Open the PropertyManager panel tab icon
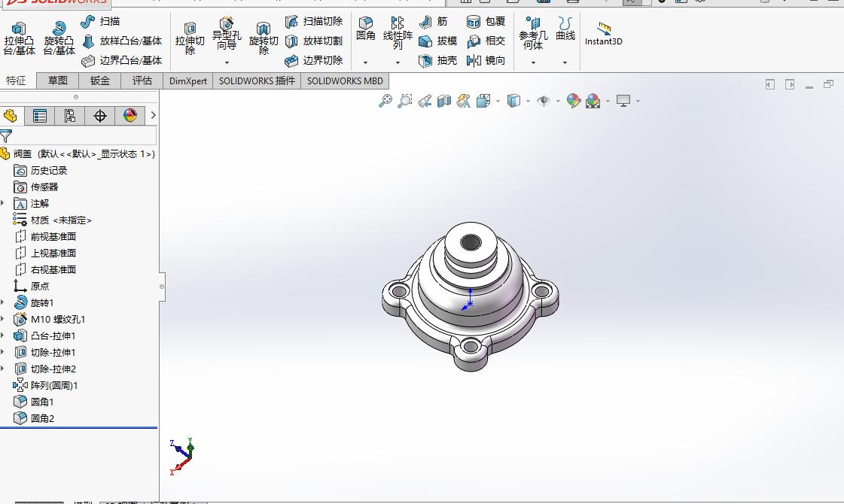This screenshot has height=504, width=844. pyautogui.click(x=40, y=116)
